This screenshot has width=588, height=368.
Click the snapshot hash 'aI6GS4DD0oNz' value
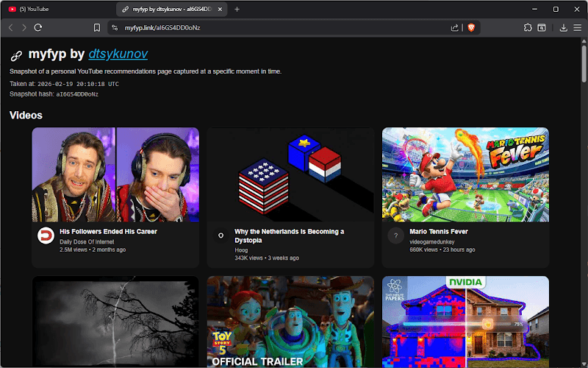click(x=77, y=94)
